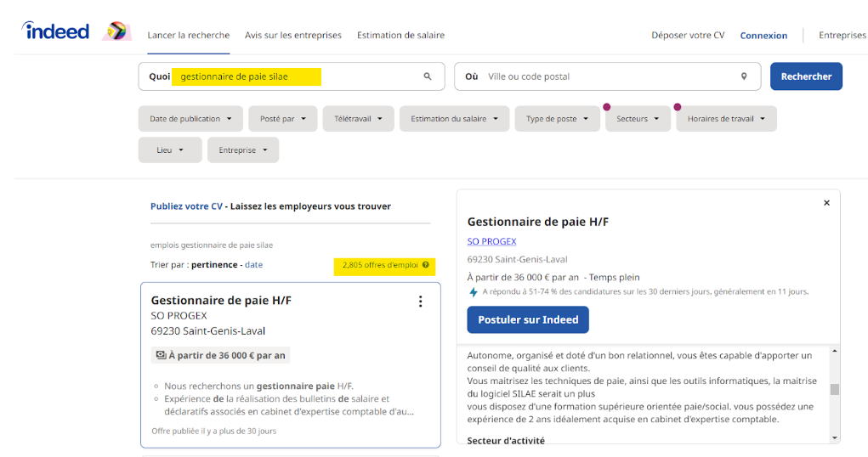Click the pride flag icon beside logo
Screen dimensions: 868x457
(116, 31)
